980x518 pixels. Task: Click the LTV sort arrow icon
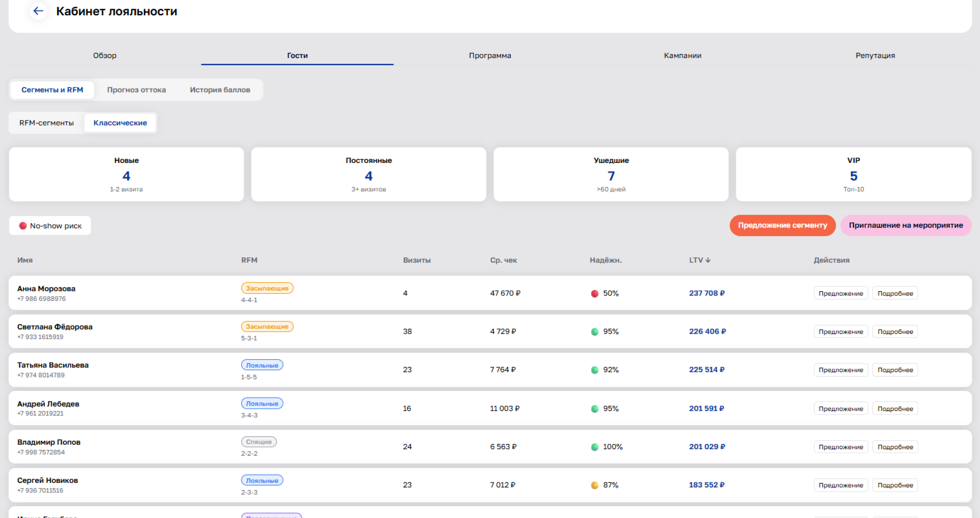(708, 260)
